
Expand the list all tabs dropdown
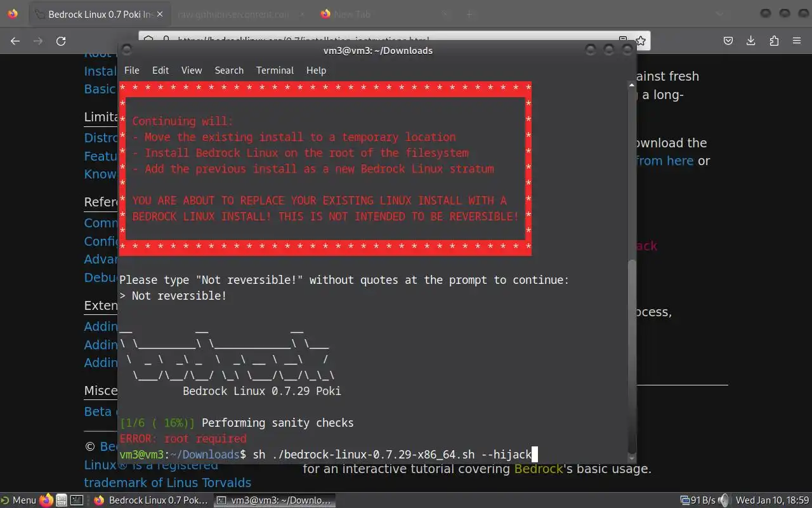719,14
